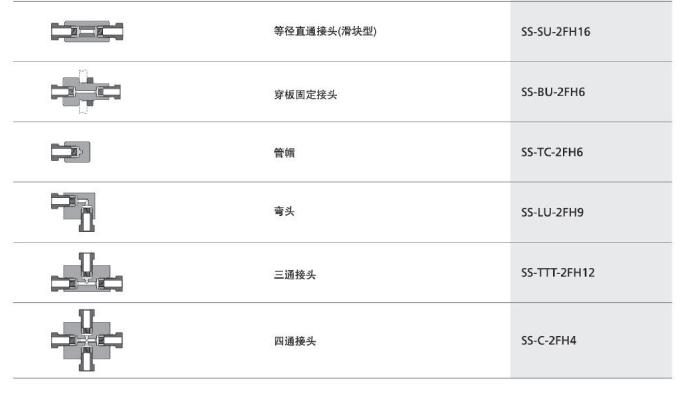698x417 pixels.
Task: Click the gray cell beside SS-C-2FH4
Action: 591,340
